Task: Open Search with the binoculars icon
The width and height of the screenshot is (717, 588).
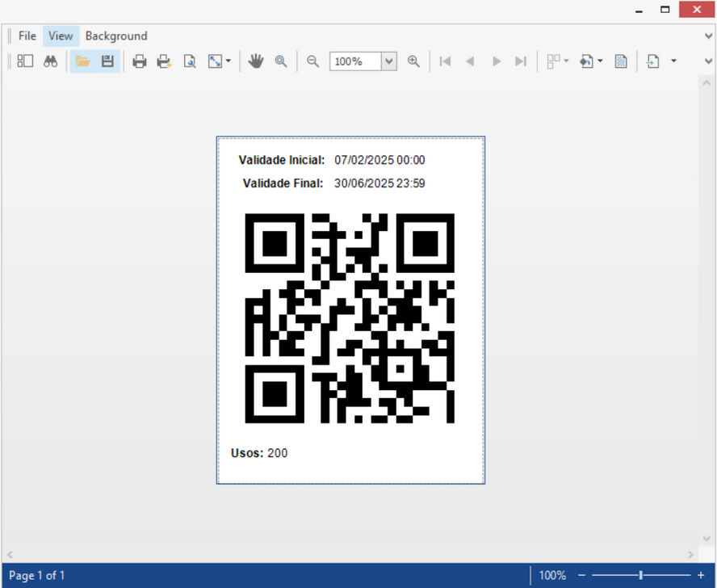Action: (x=50, y=61)
